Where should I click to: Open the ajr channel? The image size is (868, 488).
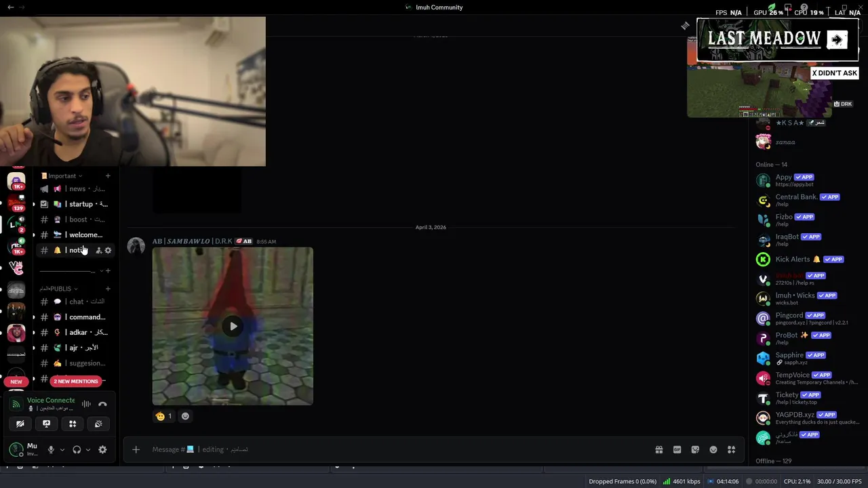pyautogui.click(x=76, y=348)
